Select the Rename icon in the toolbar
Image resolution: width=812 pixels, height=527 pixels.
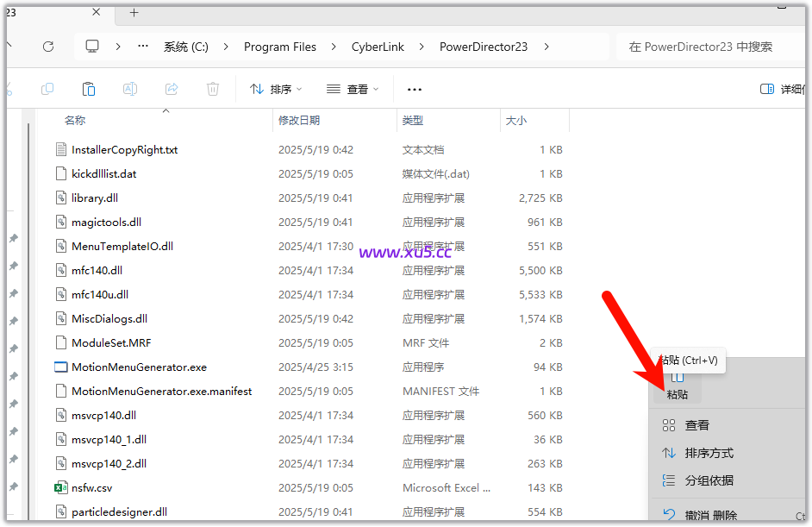[130, 89]
